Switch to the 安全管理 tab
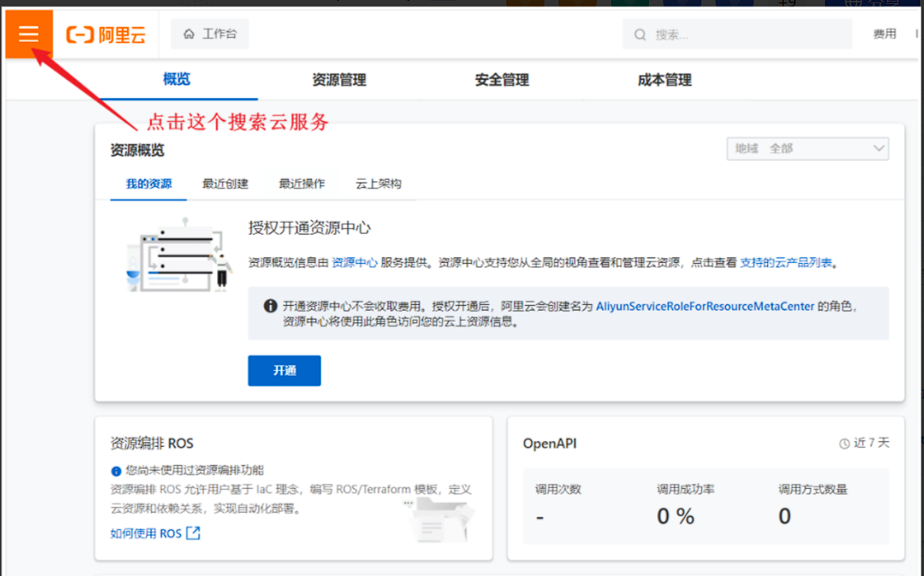 click(502, 79)
